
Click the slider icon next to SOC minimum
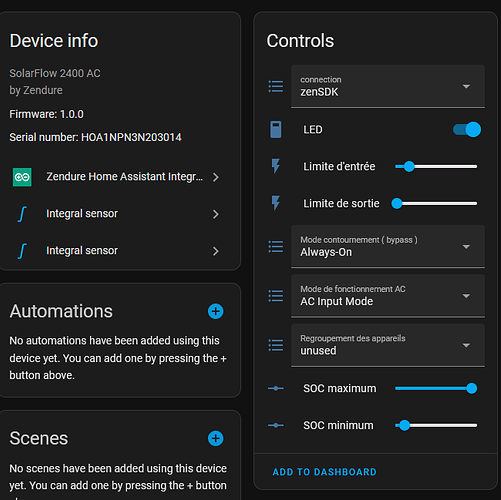(276, 425)
